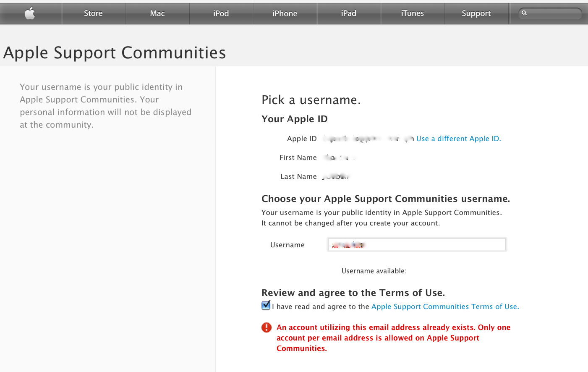Click the 'Last Name' label
588x372 pixels.
[x=298, y=176]
